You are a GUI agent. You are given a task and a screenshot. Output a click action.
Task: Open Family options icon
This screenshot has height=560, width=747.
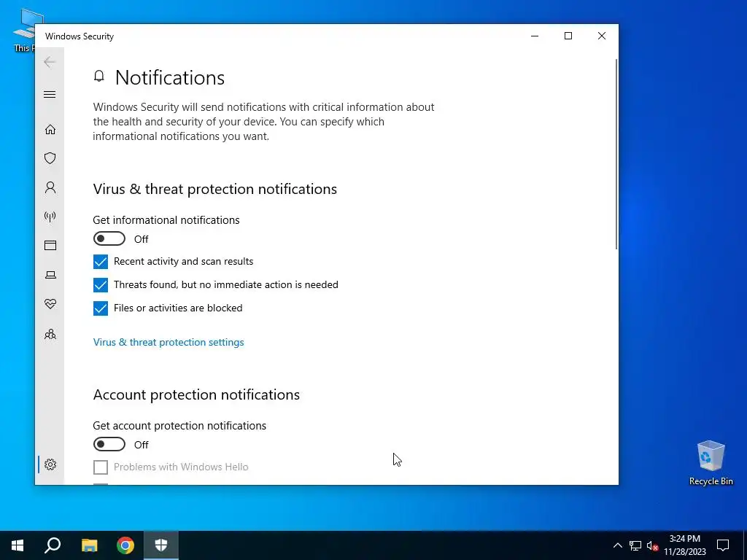point(50,334)
